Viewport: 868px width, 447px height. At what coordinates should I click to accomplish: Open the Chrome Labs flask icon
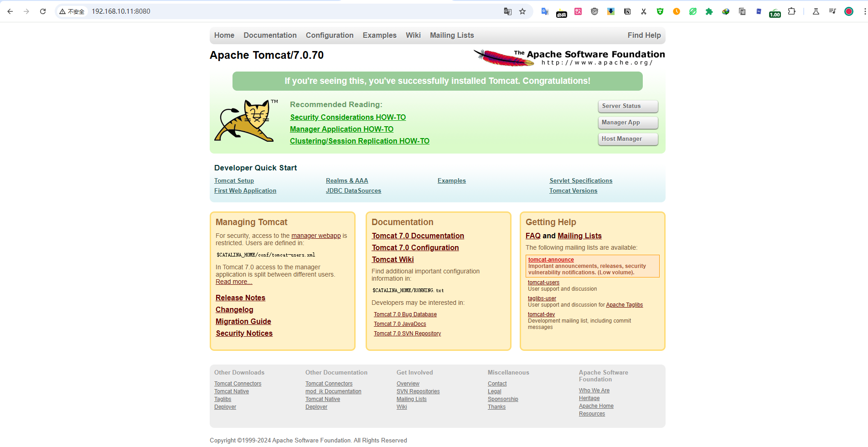tap(816, 11)
